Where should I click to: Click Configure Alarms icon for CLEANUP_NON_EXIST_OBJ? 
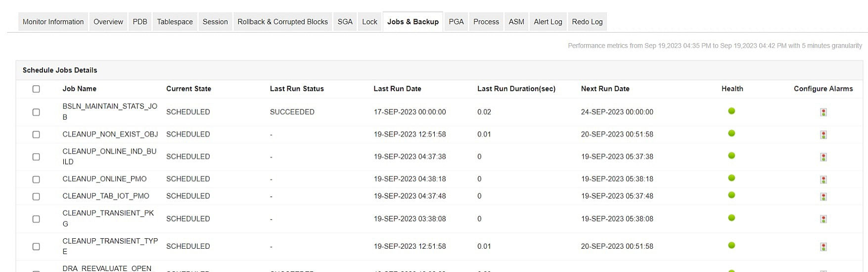[x=823, y=135]
